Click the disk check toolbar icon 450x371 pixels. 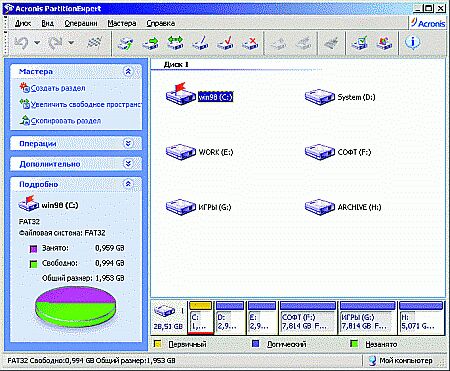tap(359, 43)
